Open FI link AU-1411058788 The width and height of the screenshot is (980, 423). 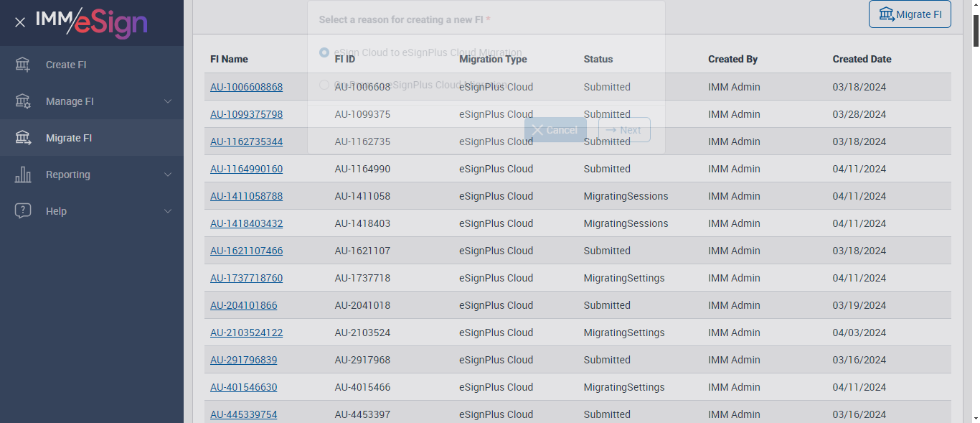246,196
